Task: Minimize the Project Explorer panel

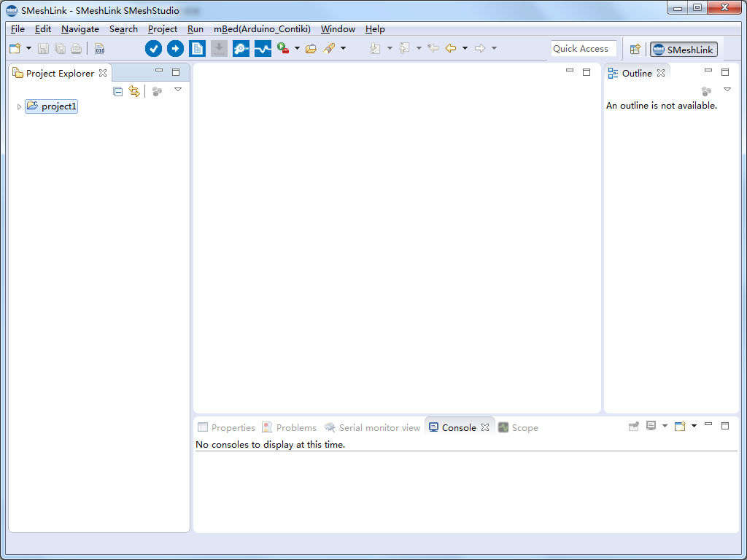Action: pos(159,71)
